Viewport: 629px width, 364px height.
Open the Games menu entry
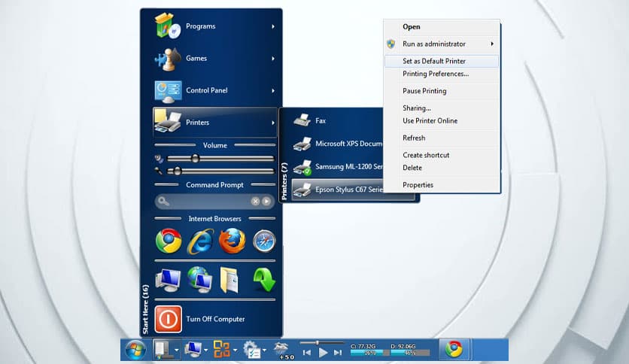pyautogui.click(x=215, y=58)
